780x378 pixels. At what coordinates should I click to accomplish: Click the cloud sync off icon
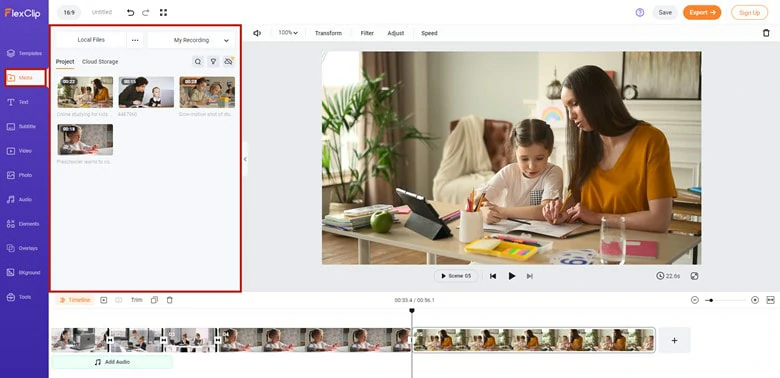click(228, 62)
